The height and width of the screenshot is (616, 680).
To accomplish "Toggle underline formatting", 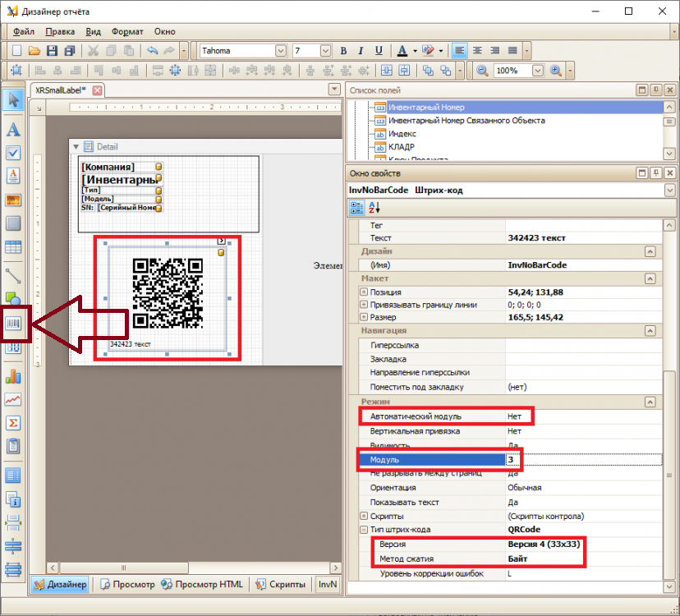I will pyautogui.click(x=379, y=51).
